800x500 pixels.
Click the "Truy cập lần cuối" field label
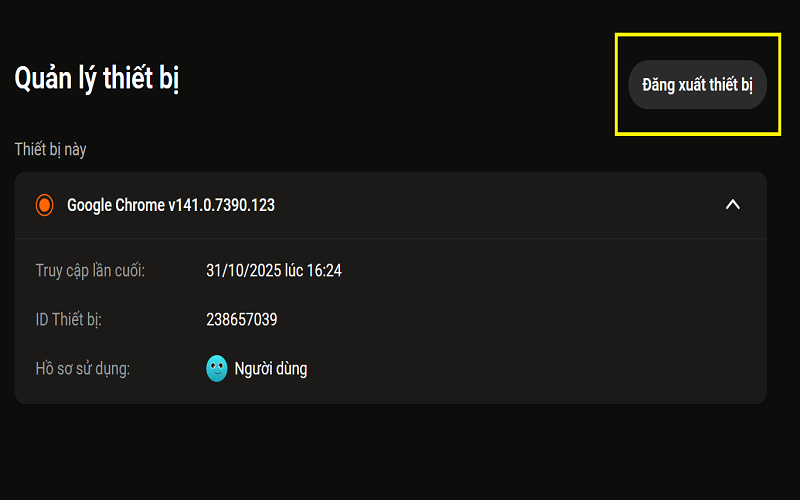pyautogui.click(x=90, y=270)
